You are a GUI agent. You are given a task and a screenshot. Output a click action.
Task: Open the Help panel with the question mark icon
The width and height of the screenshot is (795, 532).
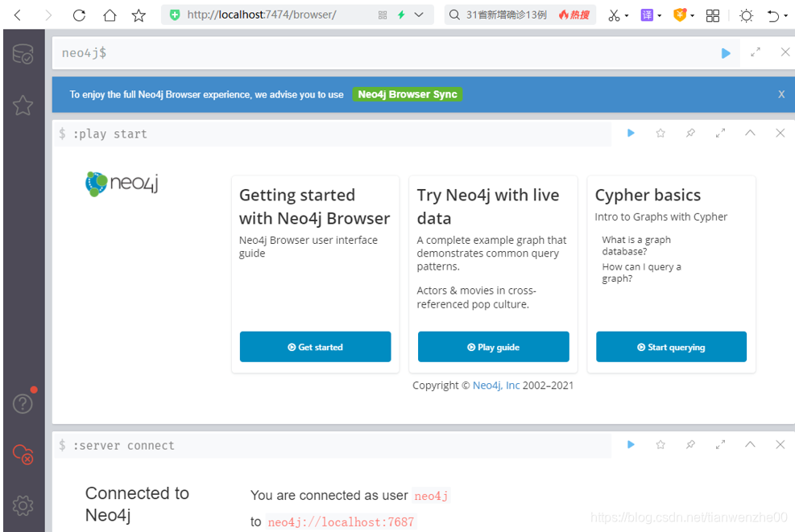[23, 402]
